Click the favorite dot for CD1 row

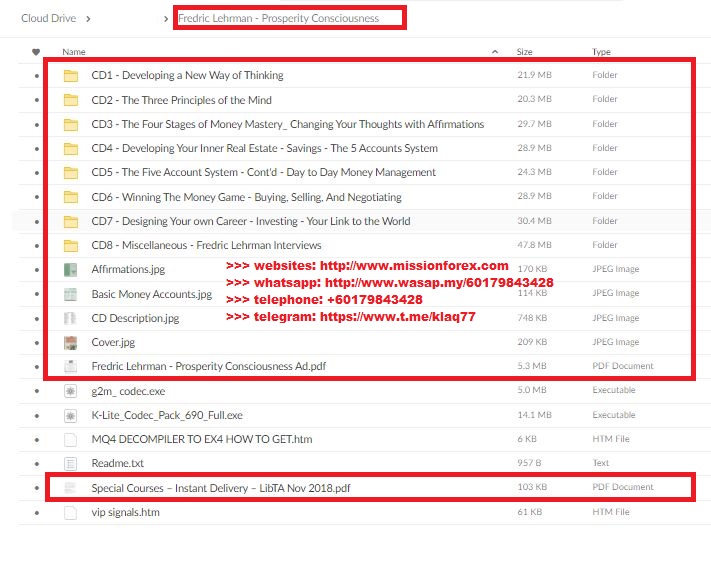(x=37, y=76)
